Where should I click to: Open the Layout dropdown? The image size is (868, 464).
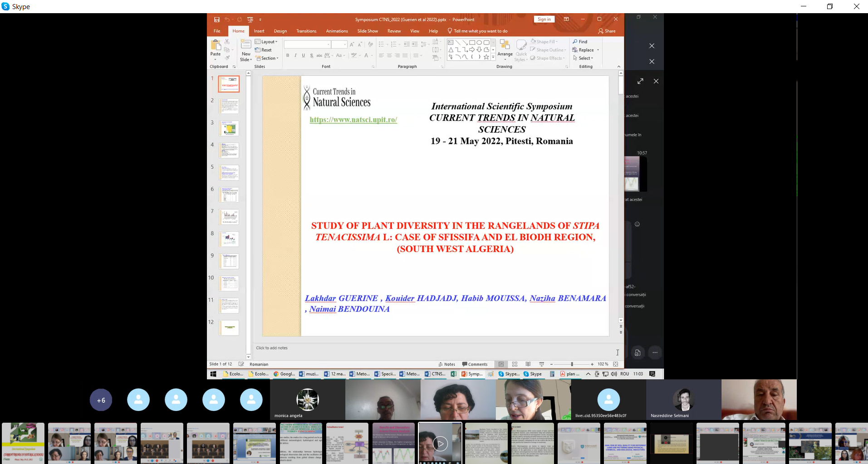266,42
